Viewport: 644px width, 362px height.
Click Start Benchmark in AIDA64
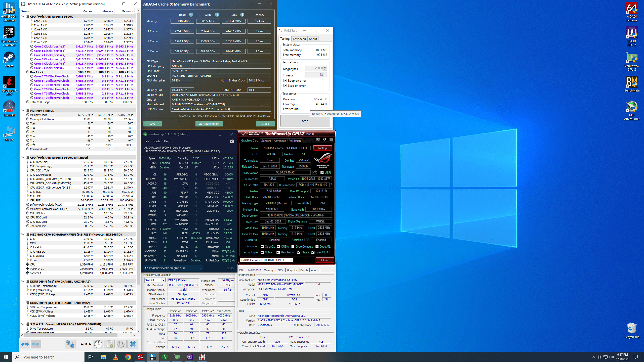pyautogui.click(x=209, y=124)
